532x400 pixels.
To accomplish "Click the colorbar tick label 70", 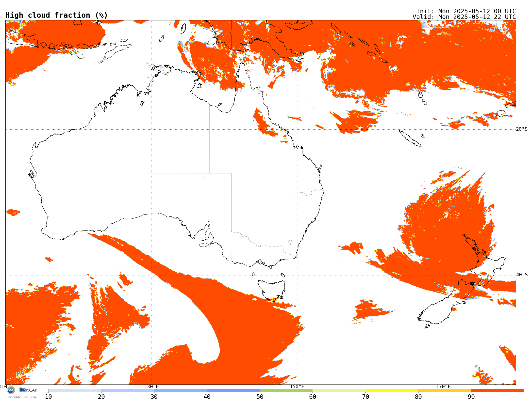I will [x=366, y=397].
